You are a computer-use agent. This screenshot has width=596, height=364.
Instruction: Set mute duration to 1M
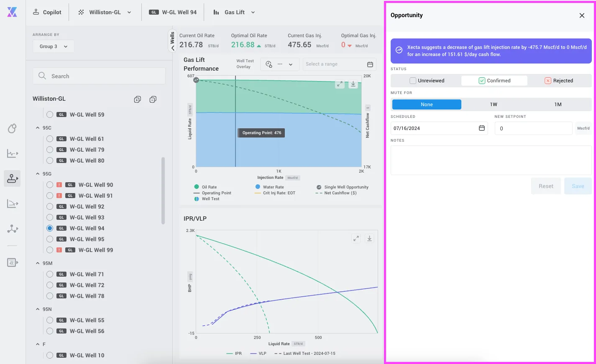point(558,104)
